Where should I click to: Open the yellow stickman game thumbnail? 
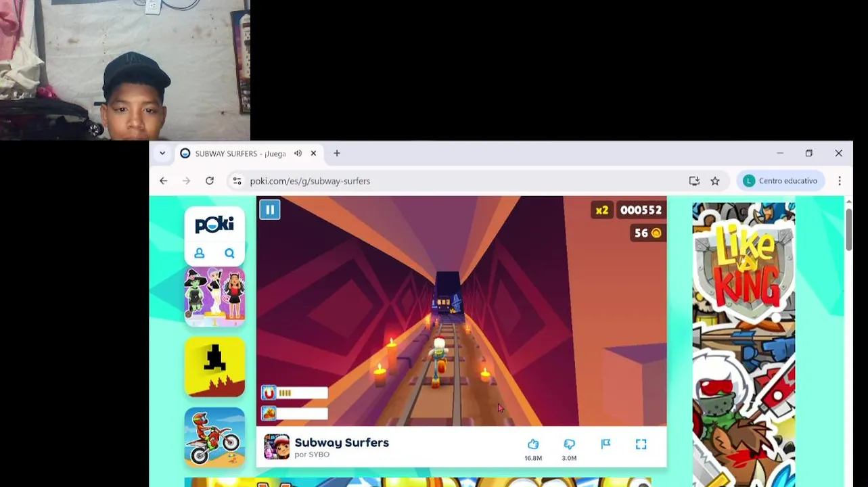point(214,367)
